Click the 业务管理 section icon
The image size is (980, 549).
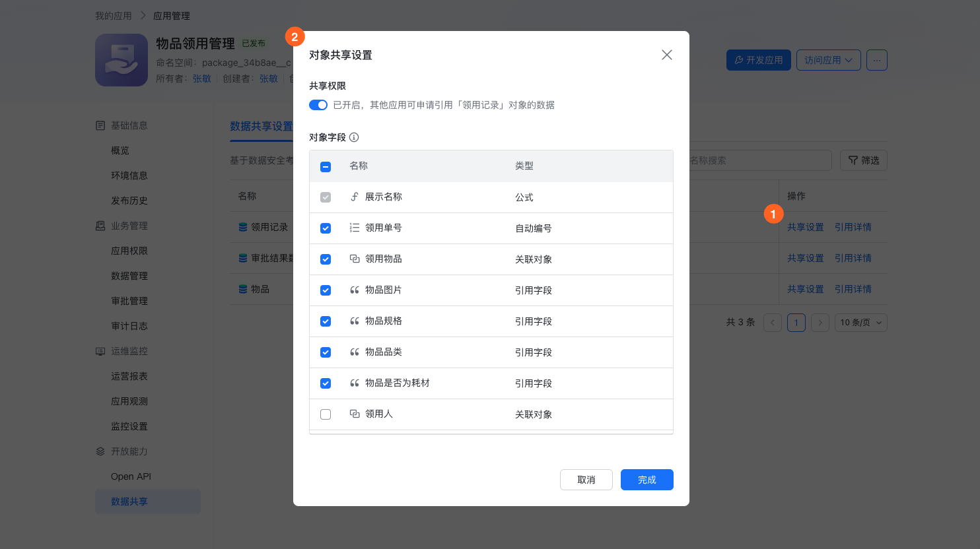tap(100, 226)
